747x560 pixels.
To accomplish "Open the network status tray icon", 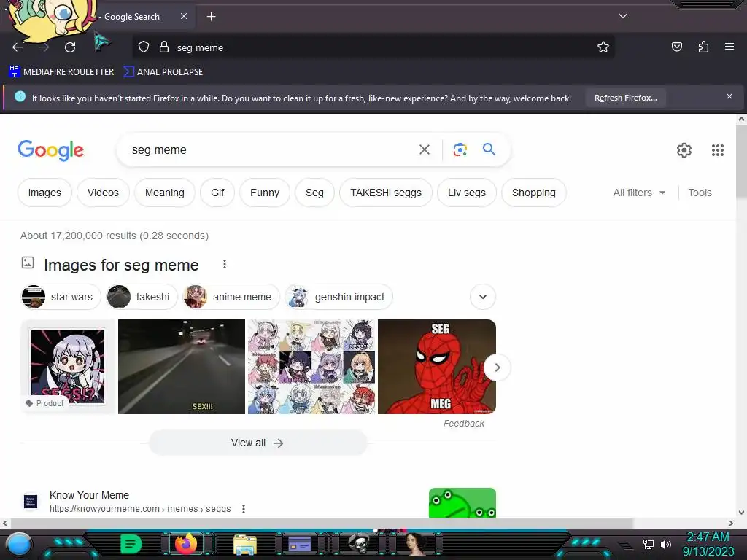I will click(x=648, y=544).
